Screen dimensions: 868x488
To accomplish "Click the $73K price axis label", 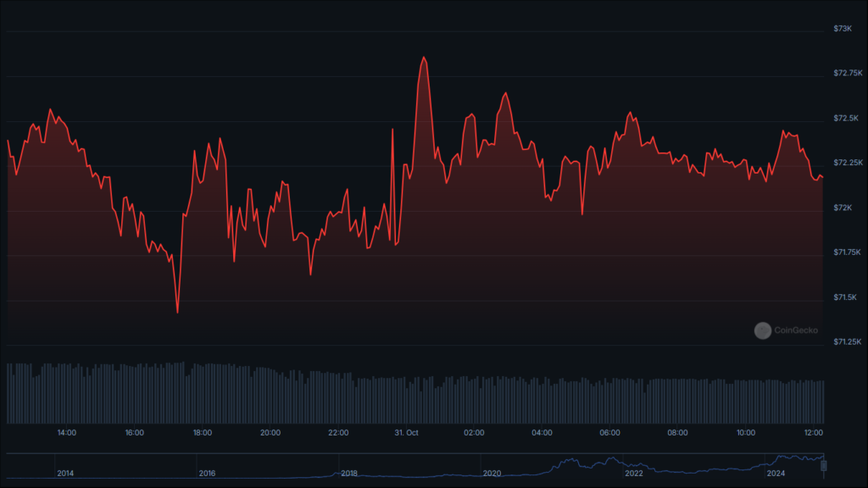I will (843, 29).
